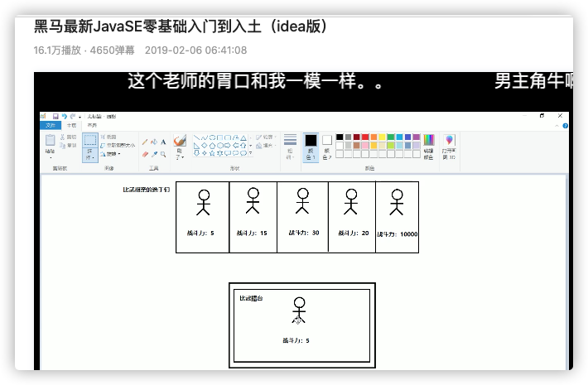Choose the right triangle shape
Image resolution: width=588 pixels, height=385 pixels.
click(196, 146)
